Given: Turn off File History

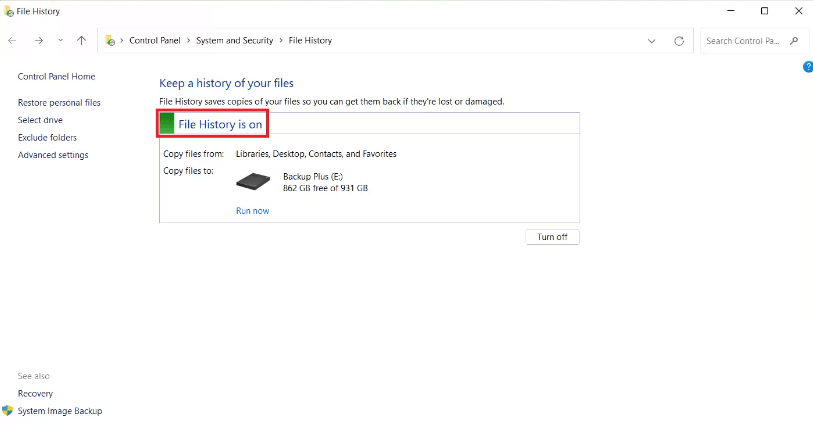Looking at the screenshot, I should point(552,237).
